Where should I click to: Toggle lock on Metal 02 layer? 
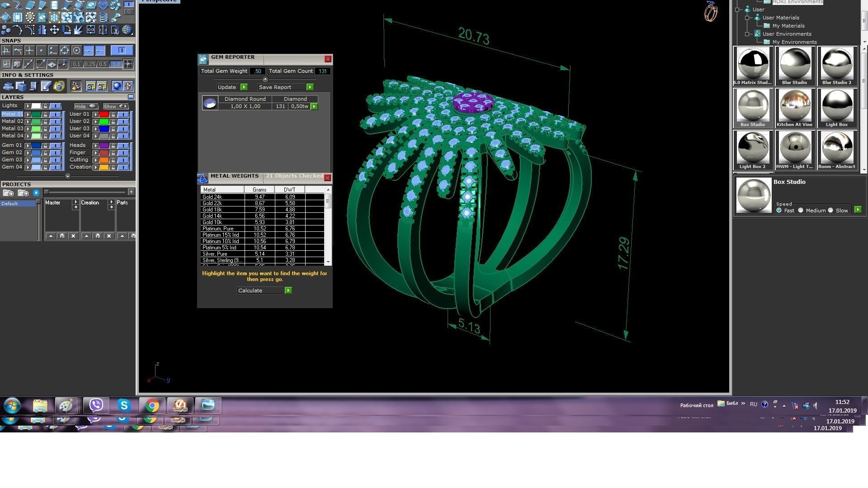[45, 122]
